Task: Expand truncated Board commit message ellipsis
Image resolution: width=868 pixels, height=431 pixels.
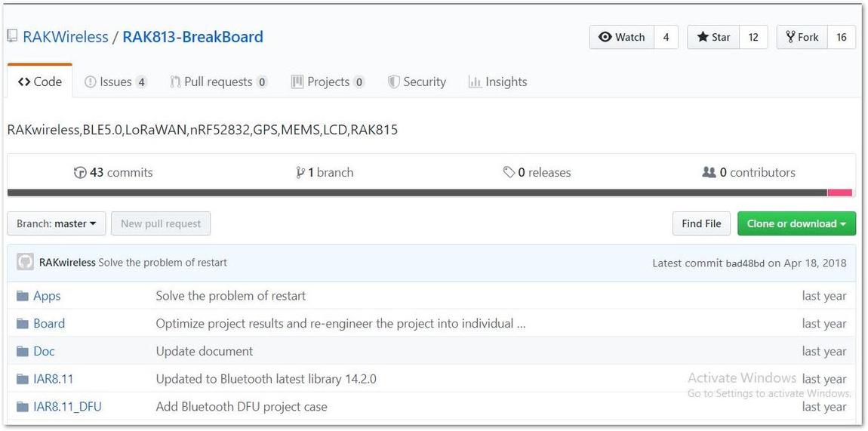Action: tap(520, 324)
